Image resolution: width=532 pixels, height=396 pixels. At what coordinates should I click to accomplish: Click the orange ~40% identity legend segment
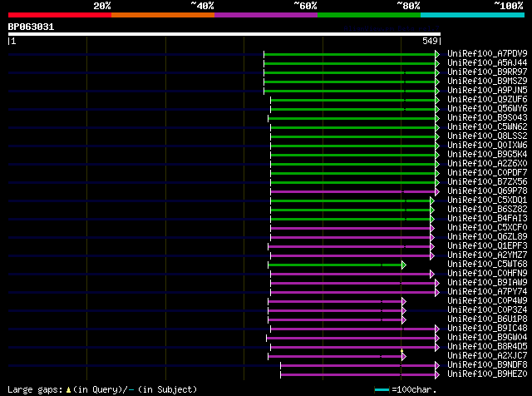(x=163, y=15)
